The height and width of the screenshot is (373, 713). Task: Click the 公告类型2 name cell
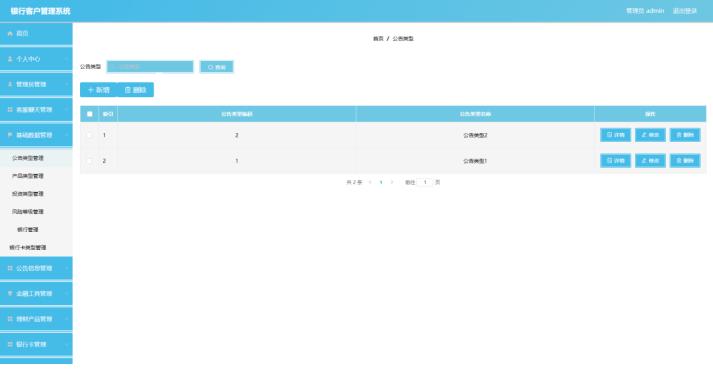pyautogui.click(x=475, y=135)
